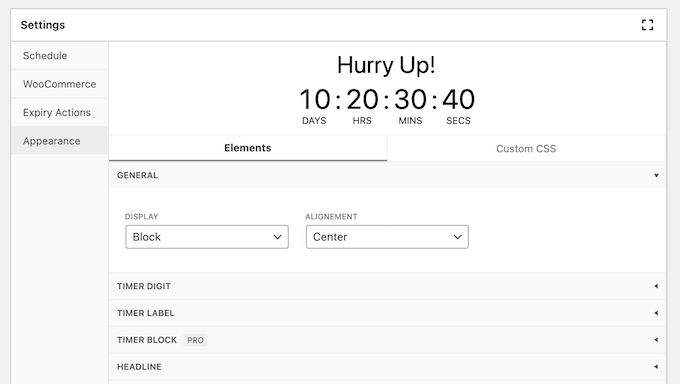680x384 pixels.
Task: Click the 20 hours digit in preview
Action: 362,99
